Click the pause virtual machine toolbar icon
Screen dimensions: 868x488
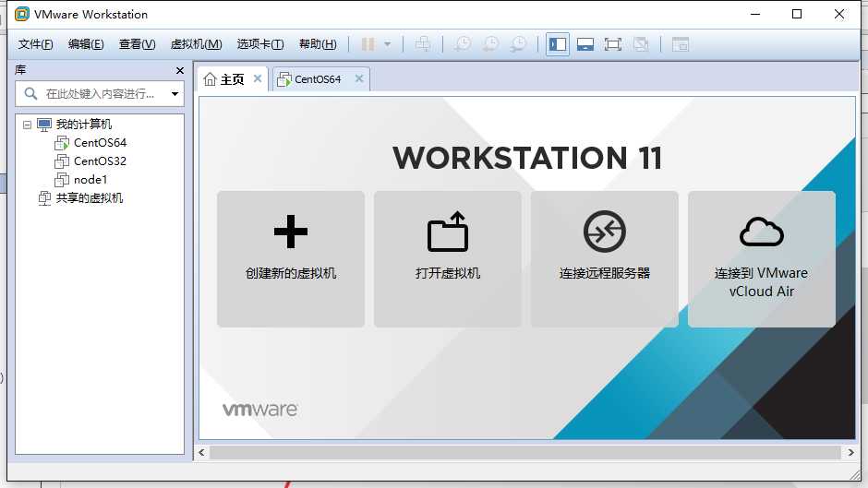pos(368,44)
